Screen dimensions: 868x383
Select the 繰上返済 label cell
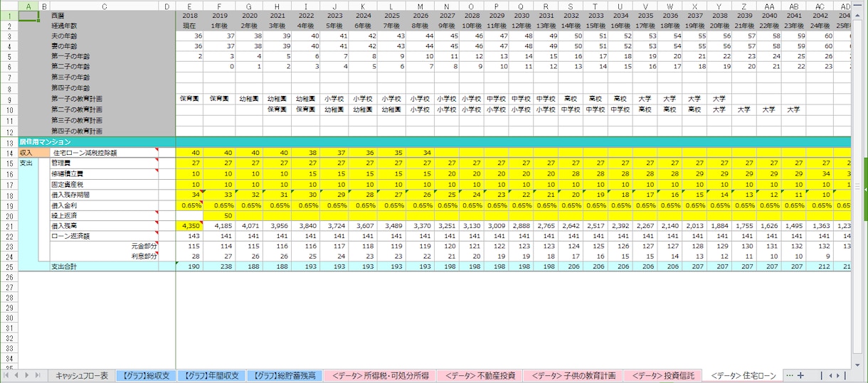tap(105, 215)
